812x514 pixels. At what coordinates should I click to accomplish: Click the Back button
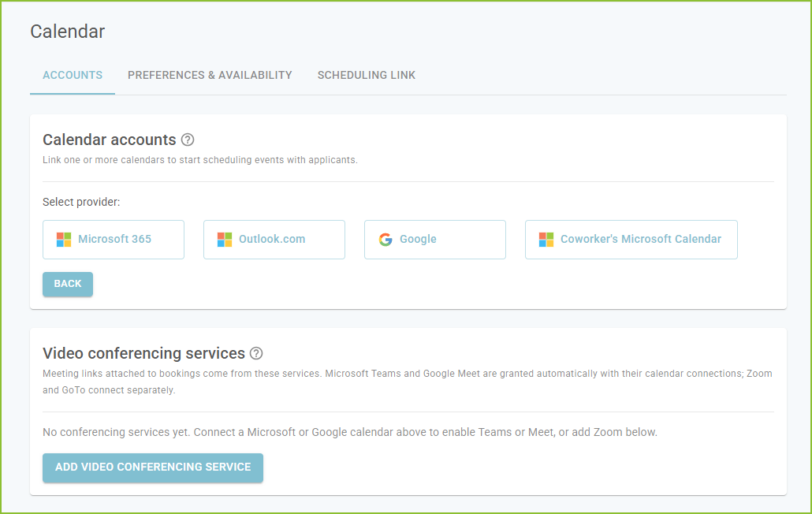[x=68, y=284]
